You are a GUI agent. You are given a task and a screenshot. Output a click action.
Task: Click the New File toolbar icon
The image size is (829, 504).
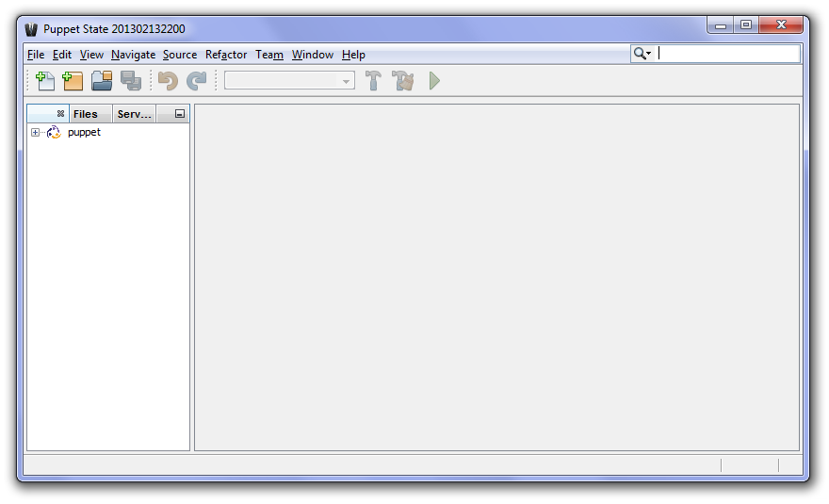click(45, 81)
